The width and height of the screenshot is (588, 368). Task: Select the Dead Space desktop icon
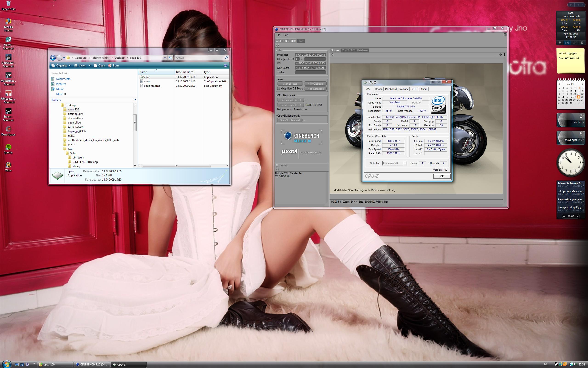[x=8, y=131]
